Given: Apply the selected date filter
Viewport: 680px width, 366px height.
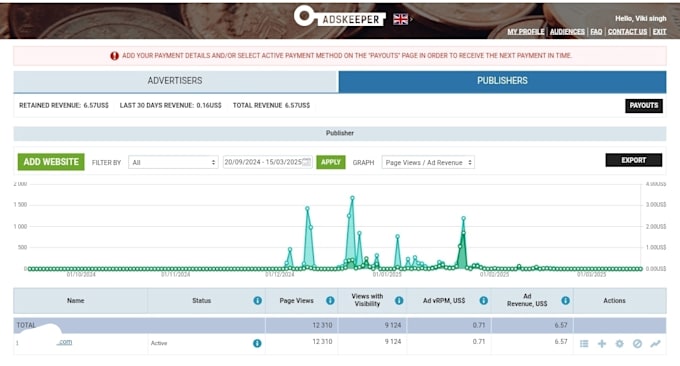Looking at the screenshot, I should [x=331, y=162].
